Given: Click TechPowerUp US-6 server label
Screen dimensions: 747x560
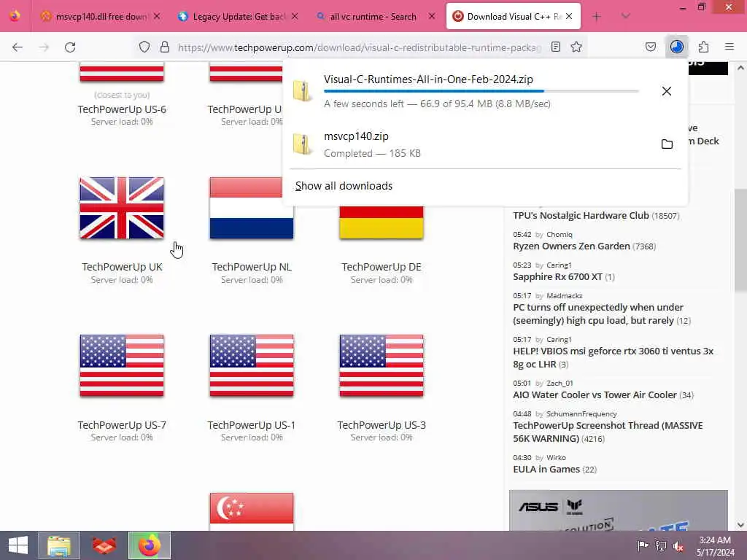Looking at the screenshot, I should pos(122,109).
